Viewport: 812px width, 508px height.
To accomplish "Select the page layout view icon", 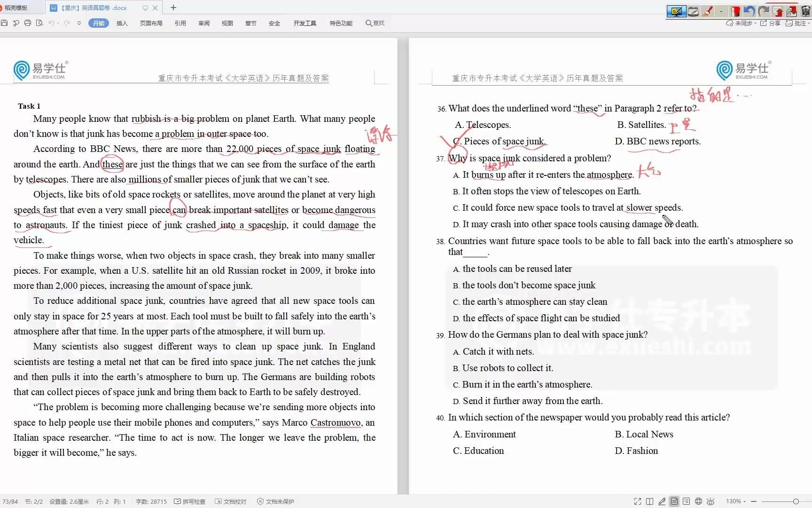I will tap(674, 501).
